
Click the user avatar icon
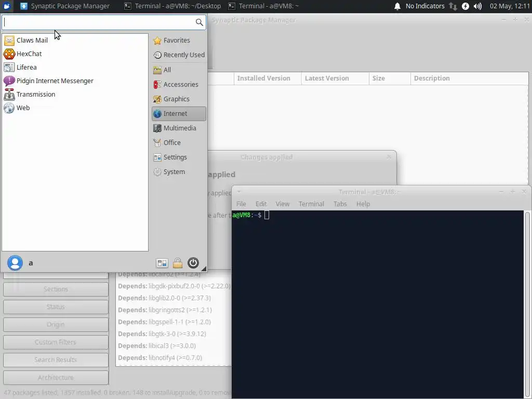15,263
